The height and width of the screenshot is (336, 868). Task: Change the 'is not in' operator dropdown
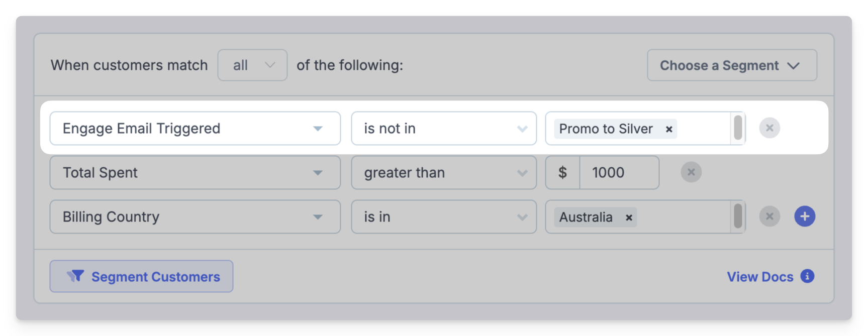click(x=444, y=129)
